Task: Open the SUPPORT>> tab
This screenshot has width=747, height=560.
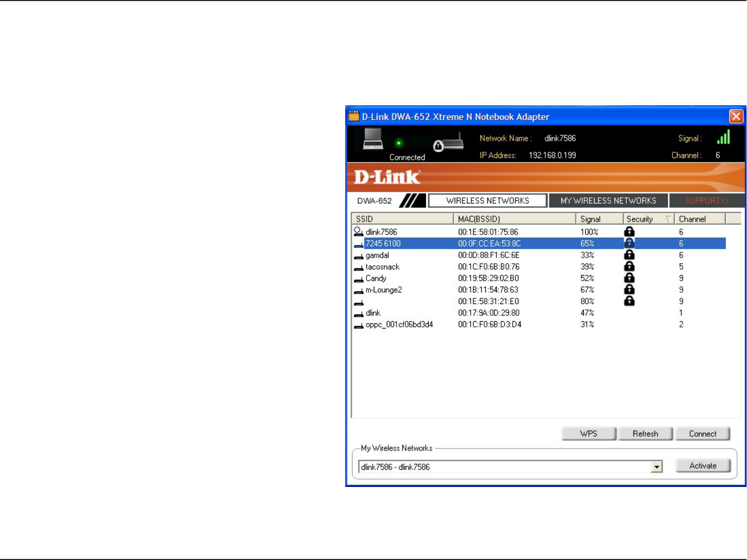Action: (707, 200)
